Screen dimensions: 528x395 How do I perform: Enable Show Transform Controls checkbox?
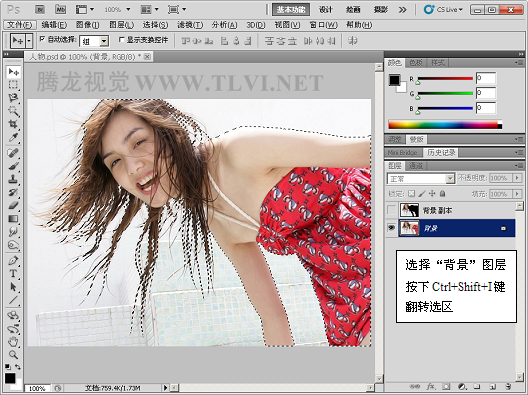pyautogui.click(x=122, y=39)
